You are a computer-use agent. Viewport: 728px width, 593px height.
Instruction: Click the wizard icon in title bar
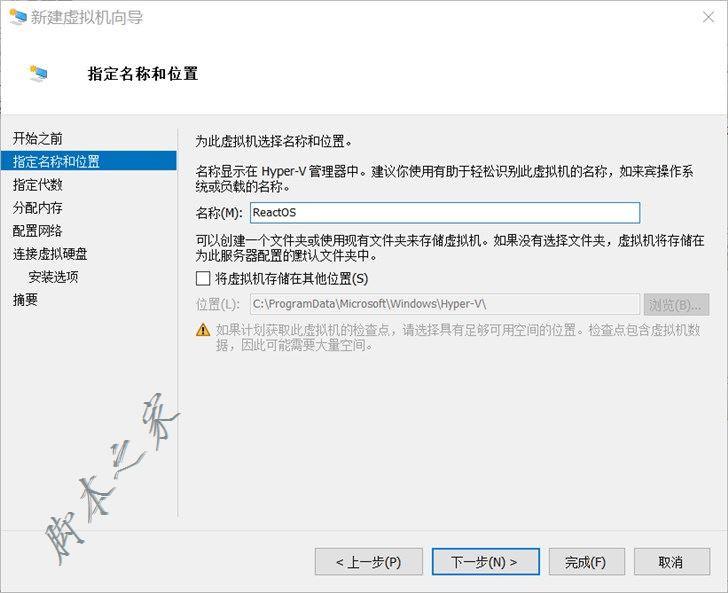pyautogui.click(x=18, y=17)
